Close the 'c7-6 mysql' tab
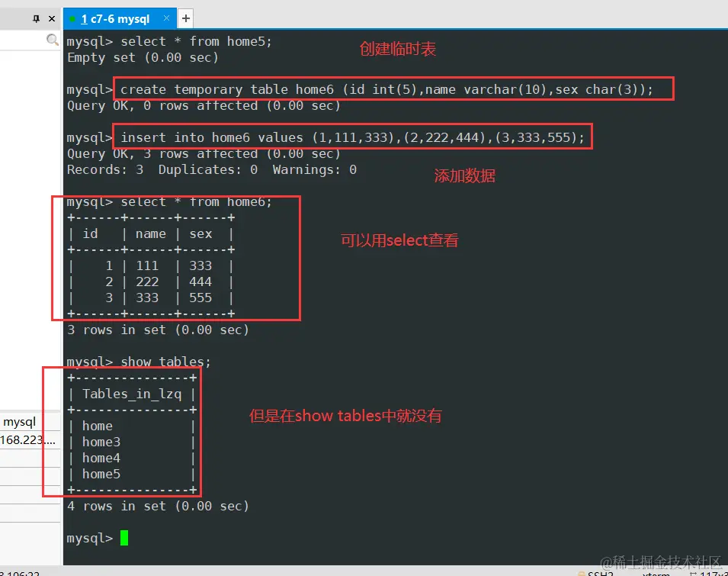This screenshot has height=576, width=728. click(167, 18)
